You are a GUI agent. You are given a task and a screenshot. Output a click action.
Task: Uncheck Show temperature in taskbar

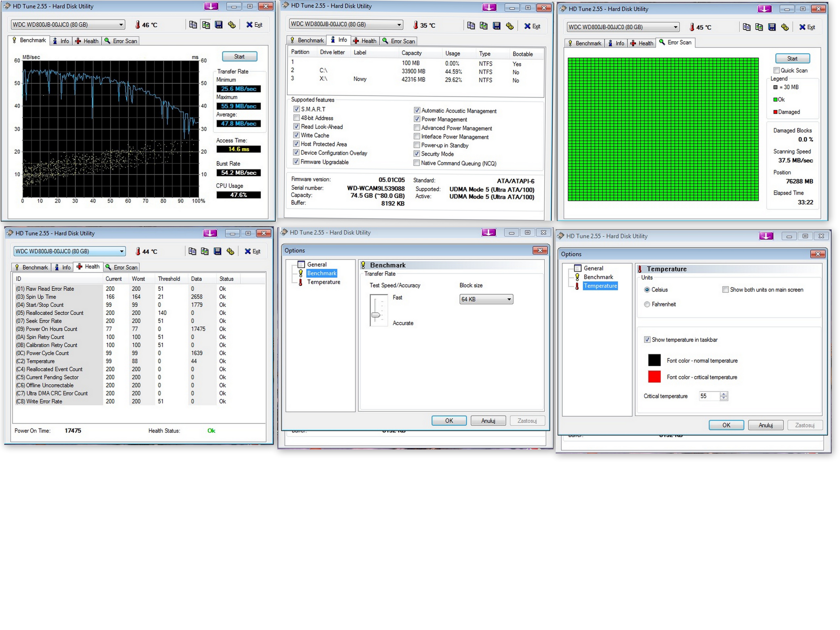click(x=647, y=339)
